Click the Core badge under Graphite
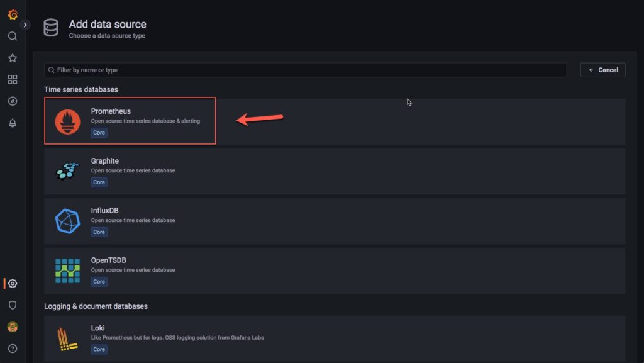 click(99, 182)
